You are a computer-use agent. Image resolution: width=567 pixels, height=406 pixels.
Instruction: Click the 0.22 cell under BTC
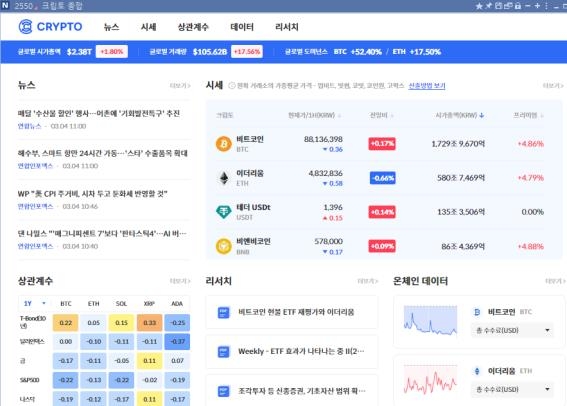pos(65,322)
